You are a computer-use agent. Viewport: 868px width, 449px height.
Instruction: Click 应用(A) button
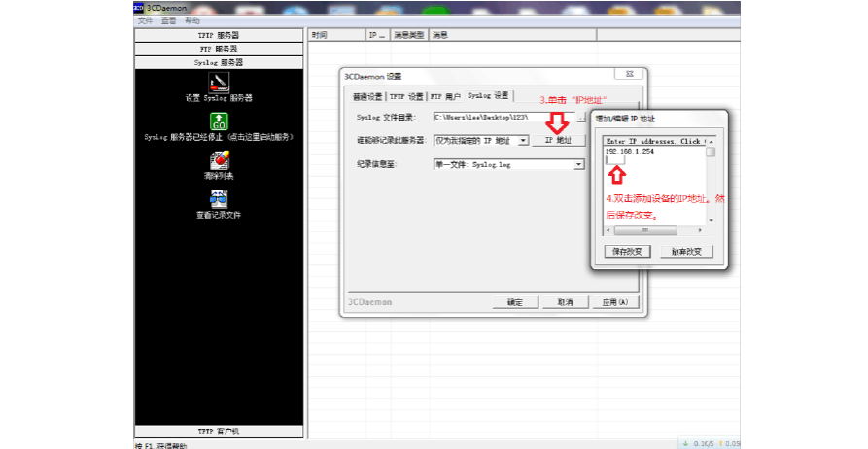click(x=615, y=302)
